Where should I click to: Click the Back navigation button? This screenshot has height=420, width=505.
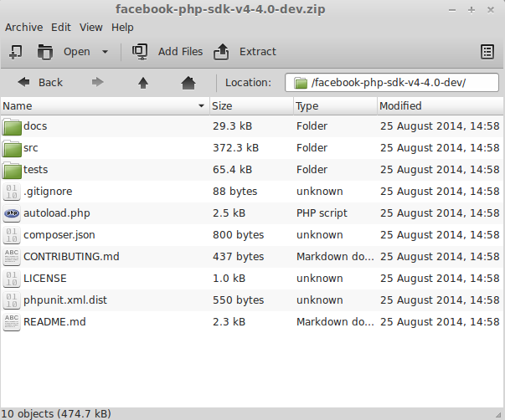point(40,82)
